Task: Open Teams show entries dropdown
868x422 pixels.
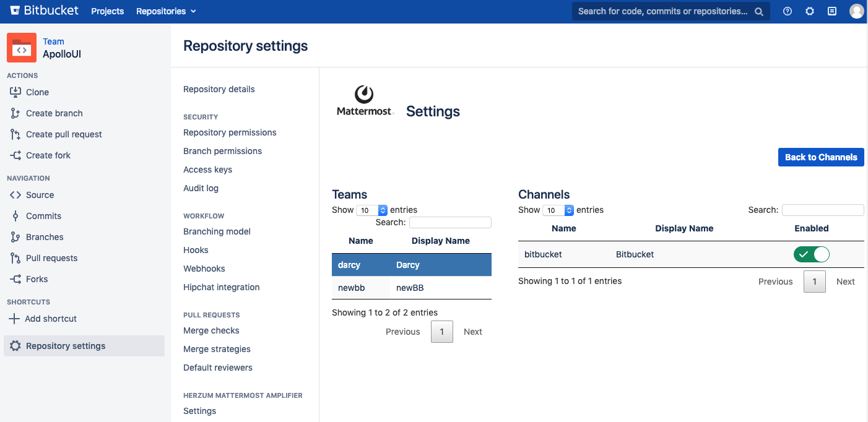Action: (x=372, y=210)
